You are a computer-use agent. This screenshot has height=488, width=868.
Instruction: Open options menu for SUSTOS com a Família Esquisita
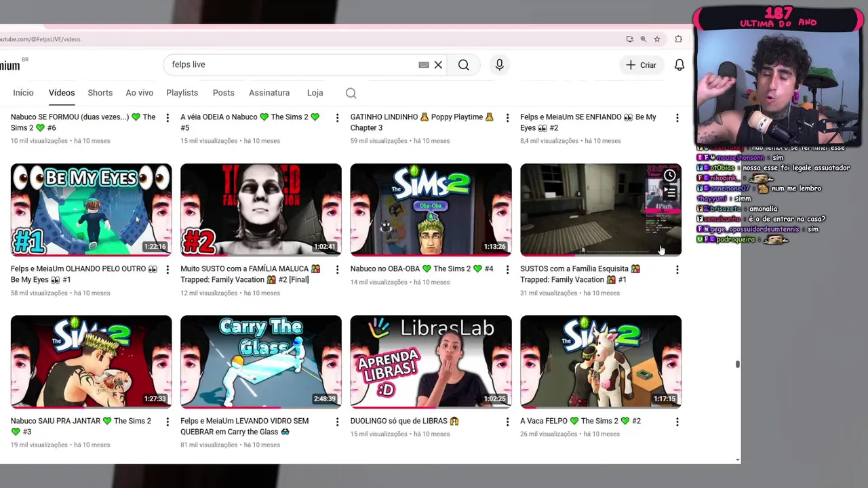(x=677, y=270)
